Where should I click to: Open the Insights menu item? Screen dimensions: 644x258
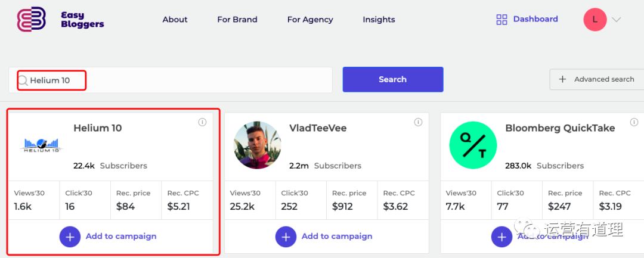[379, 20]
